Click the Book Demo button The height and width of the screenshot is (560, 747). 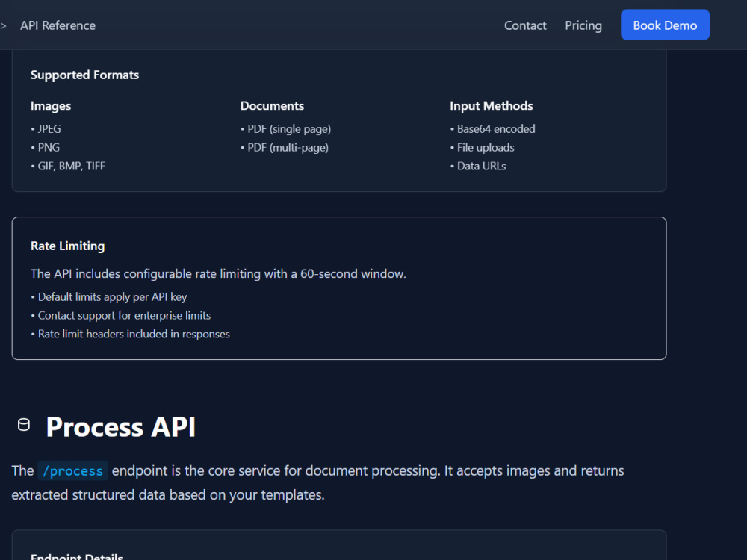pos(665,25)
